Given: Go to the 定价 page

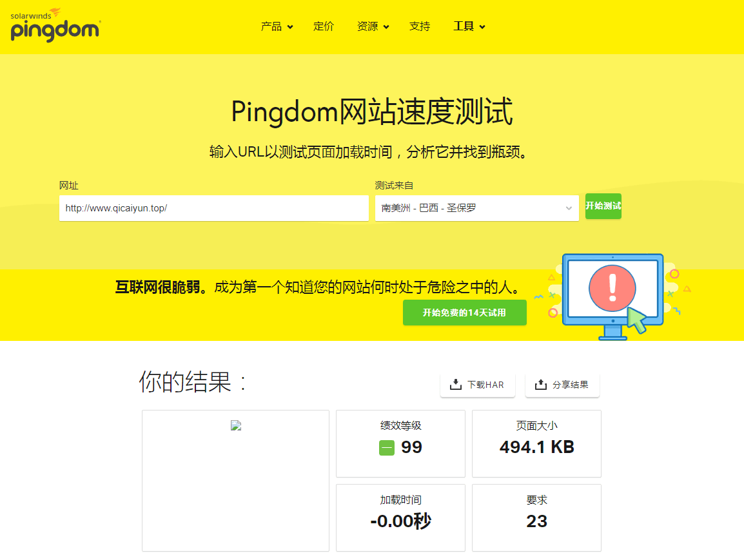Looking at the screenshot, I should [324, 26].
